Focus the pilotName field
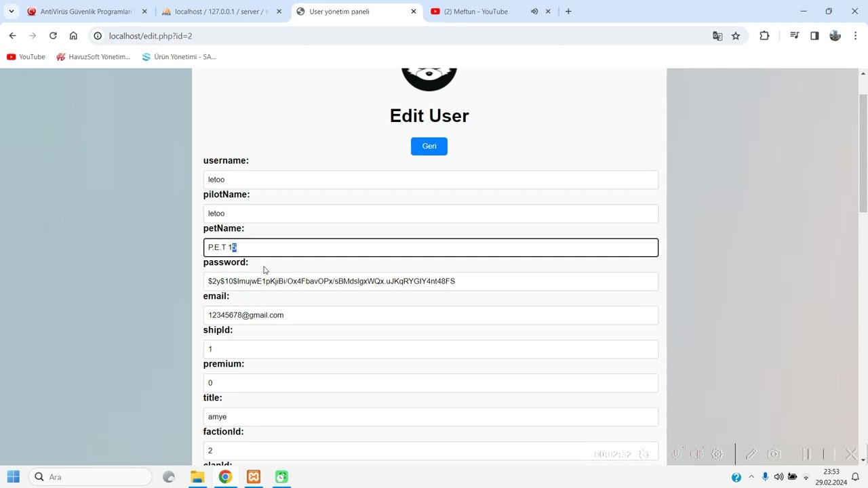Viewport: 868px width, 488px height. [x=431, y=213]
